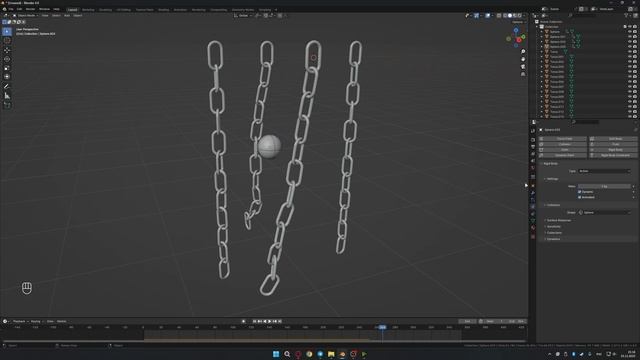Select the Select Box tool
Screen dimensions: 640x360
click(7, 31)
